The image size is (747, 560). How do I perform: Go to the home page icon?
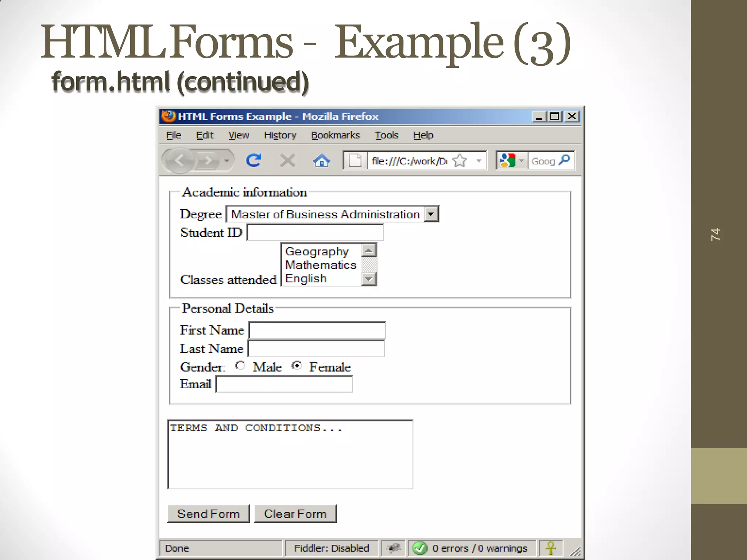(321, 160)
